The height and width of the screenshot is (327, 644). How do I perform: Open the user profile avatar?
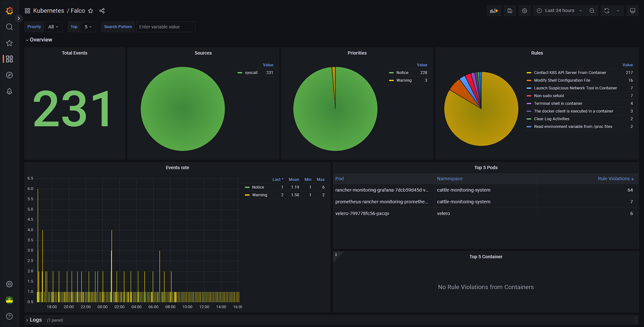click(9, 300)
